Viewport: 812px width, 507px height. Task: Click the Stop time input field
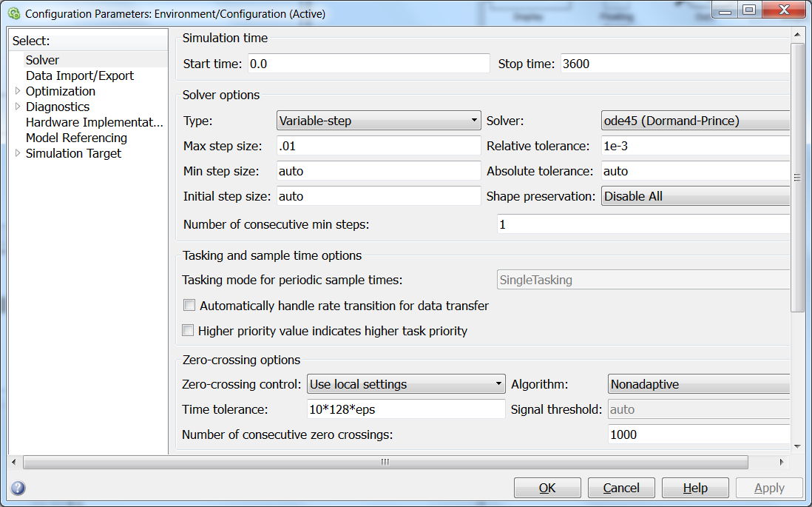pos(674,64)
